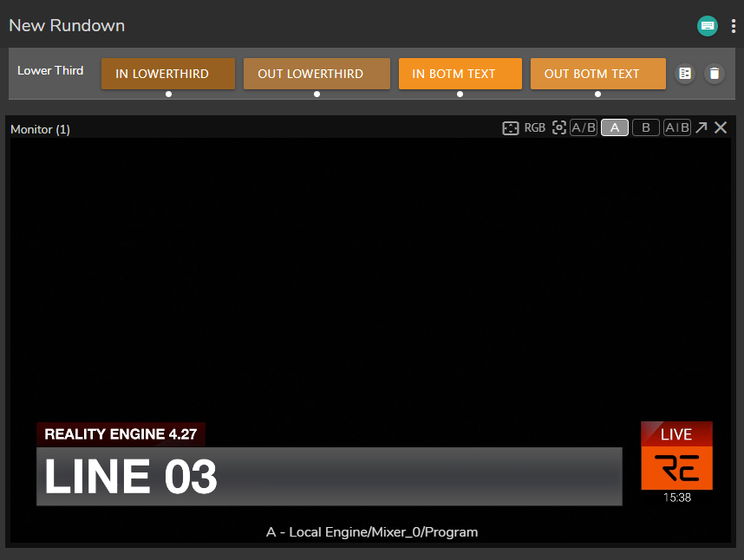This screenshot has height=560, width=744.
Task: Click the dot under IN LOWERTHIRD button
Action: (168, 94)
